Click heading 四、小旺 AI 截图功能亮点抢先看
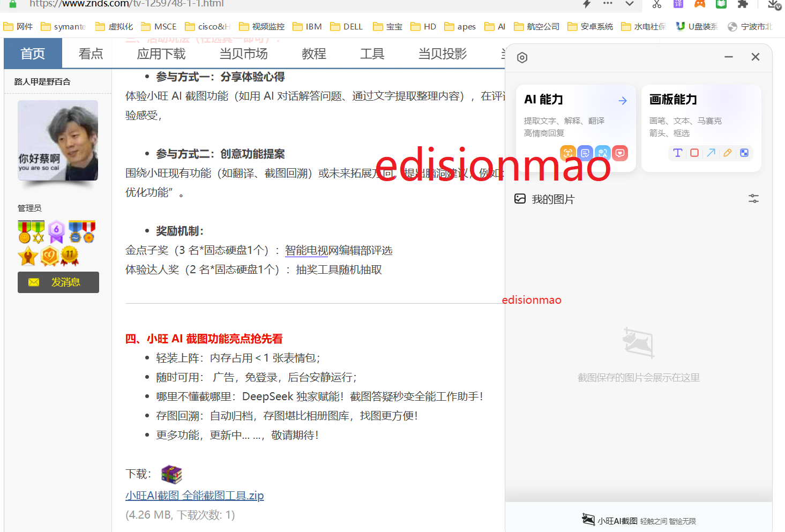 point(204,339)
